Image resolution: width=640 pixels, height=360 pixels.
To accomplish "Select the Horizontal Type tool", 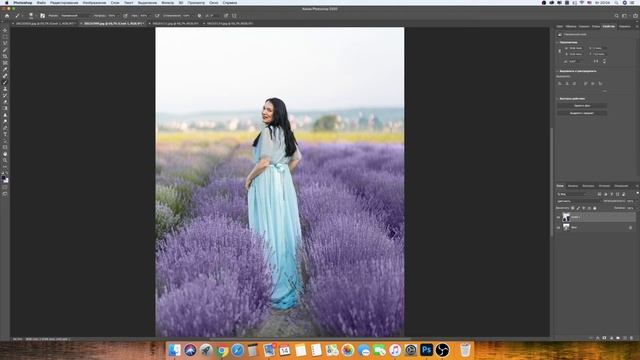I will (x=5, y=135).
